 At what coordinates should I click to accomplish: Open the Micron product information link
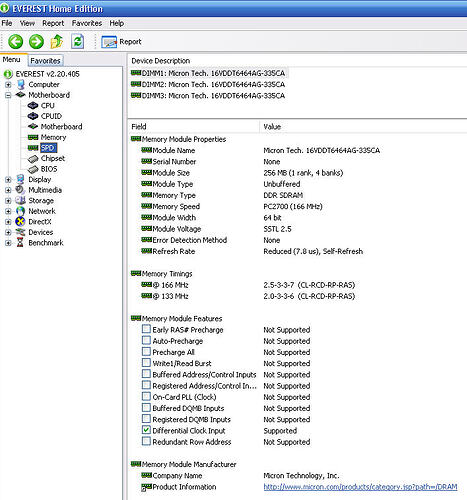360,487
